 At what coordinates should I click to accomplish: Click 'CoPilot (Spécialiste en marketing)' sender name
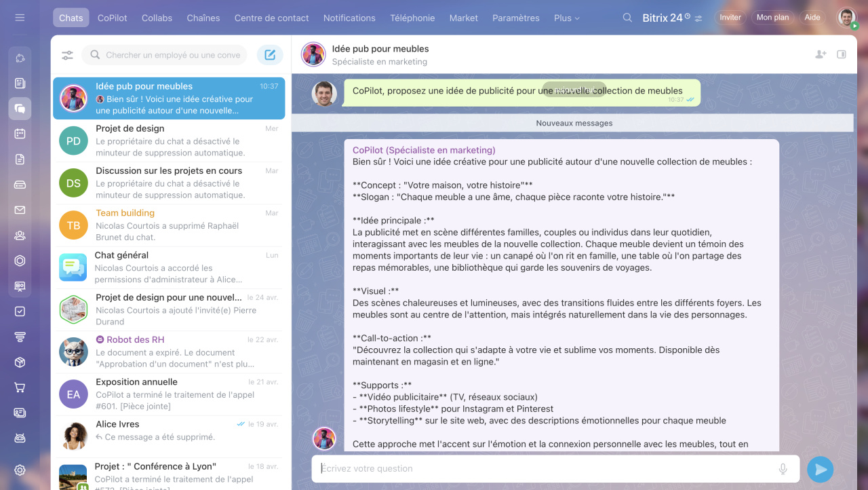click(424, 150)
